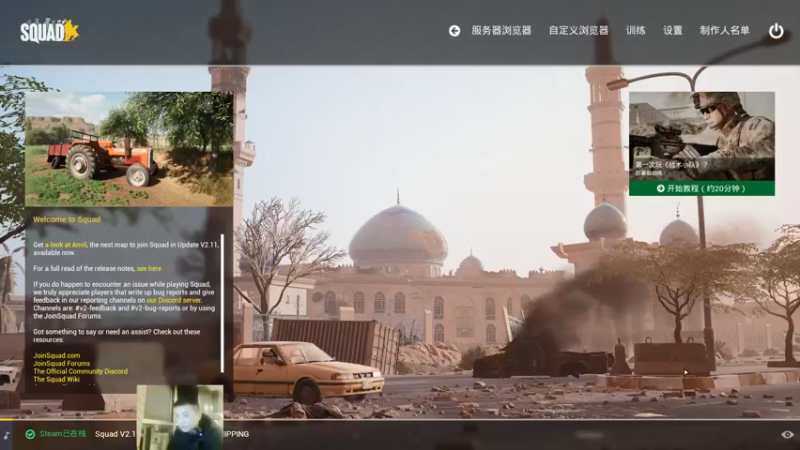
Task: Toggle the eye visibility icon
Action: pos(787,435)
